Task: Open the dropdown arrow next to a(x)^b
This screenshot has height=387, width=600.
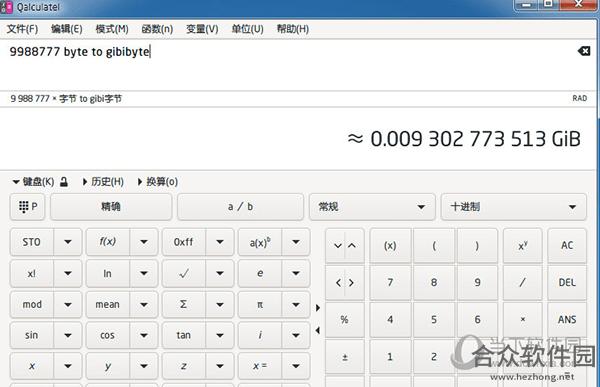Action: (x=296, y=242)
